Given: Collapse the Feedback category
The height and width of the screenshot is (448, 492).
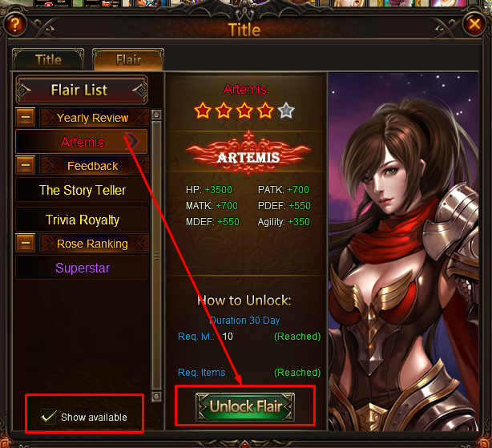Looking at the screenshot, I should (26, 165).
